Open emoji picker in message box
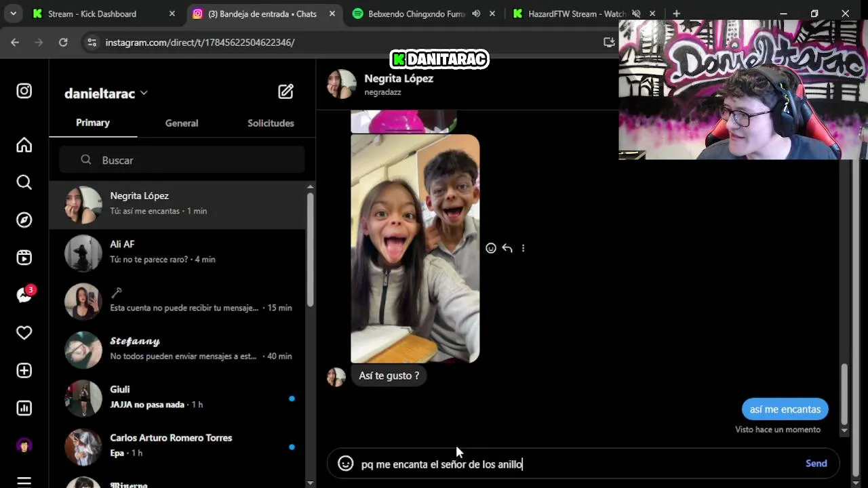Image resolution: width=868 pixels, height=488 pixels. pos(346,464)
